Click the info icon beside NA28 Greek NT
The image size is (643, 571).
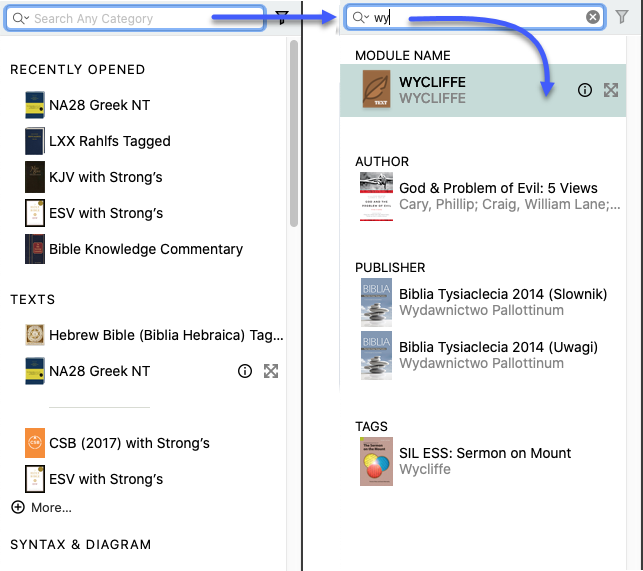click(x=244, y=371)
